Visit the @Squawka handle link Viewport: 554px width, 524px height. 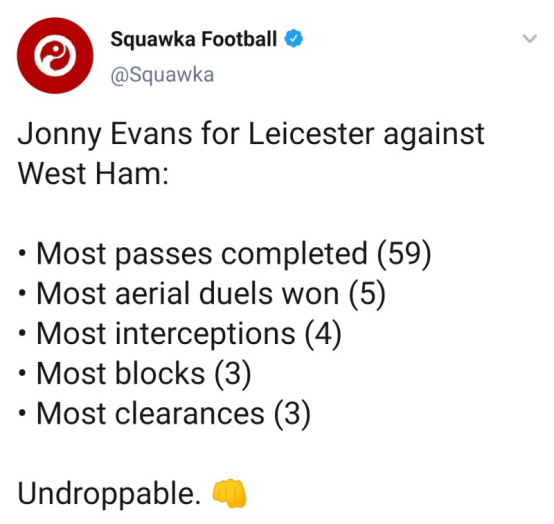click(x=162, y=75)
